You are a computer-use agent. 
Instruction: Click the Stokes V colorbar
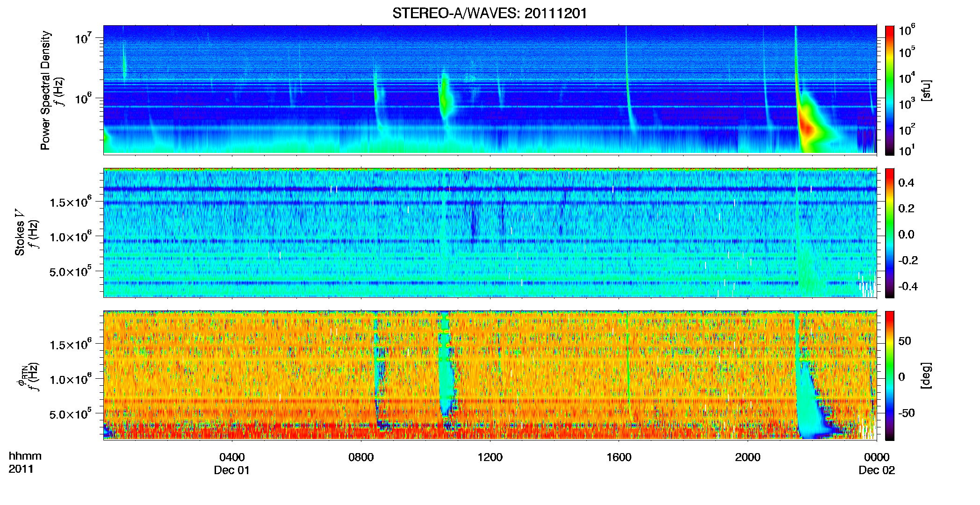click(x=890, y=233)
